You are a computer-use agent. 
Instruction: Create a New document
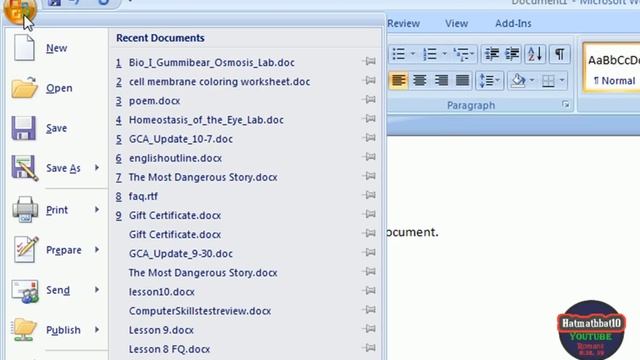56,48
